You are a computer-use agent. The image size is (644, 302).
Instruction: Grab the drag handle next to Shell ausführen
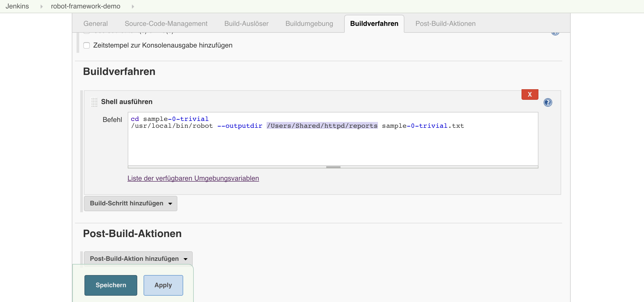94,102
